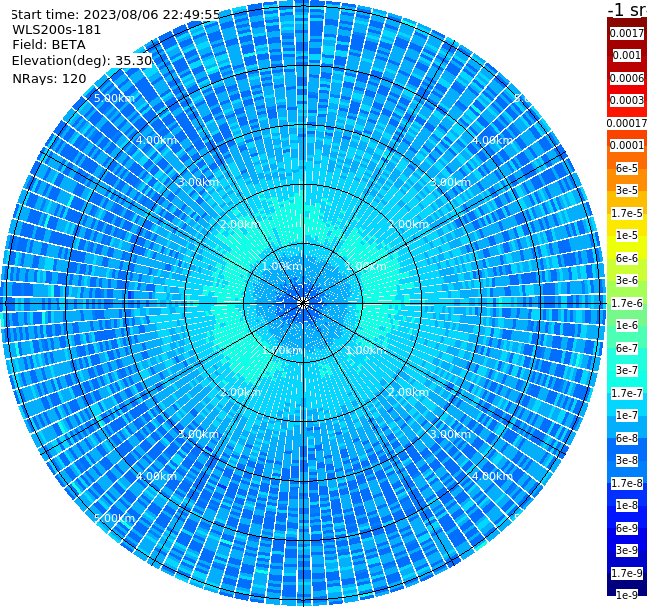Select the 6e-7 colorbar tick
The width and height of the screenshot is (647, 607).
(627, 348)
